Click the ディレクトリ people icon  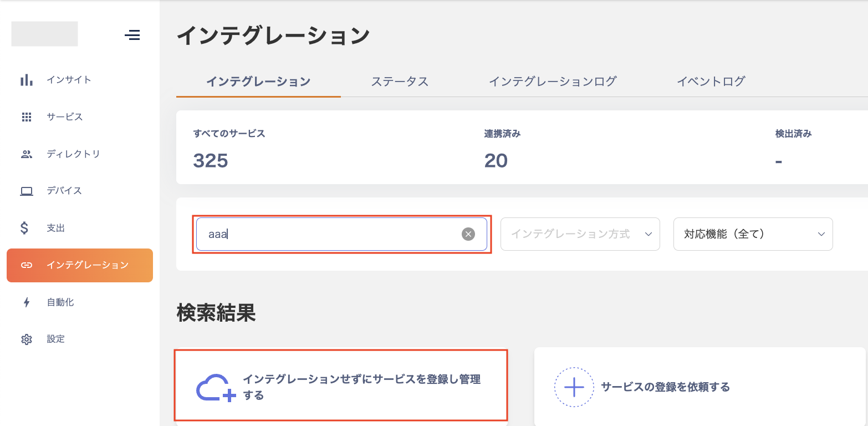(x=26, y=154)
